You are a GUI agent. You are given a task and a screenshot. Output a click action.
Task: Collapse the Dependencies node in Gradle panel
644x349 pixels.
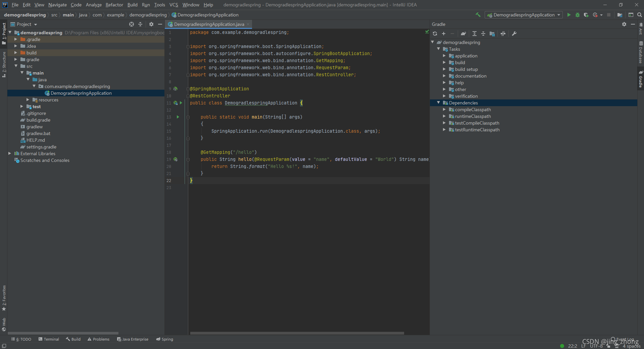click(x=438, y=103)
